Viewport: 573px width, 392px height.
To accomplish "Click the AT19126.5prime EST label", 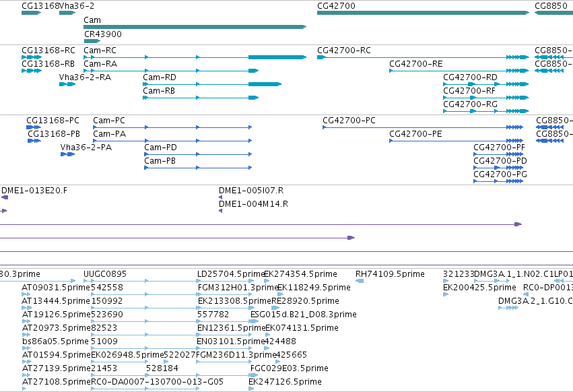I will coord(57,315).
